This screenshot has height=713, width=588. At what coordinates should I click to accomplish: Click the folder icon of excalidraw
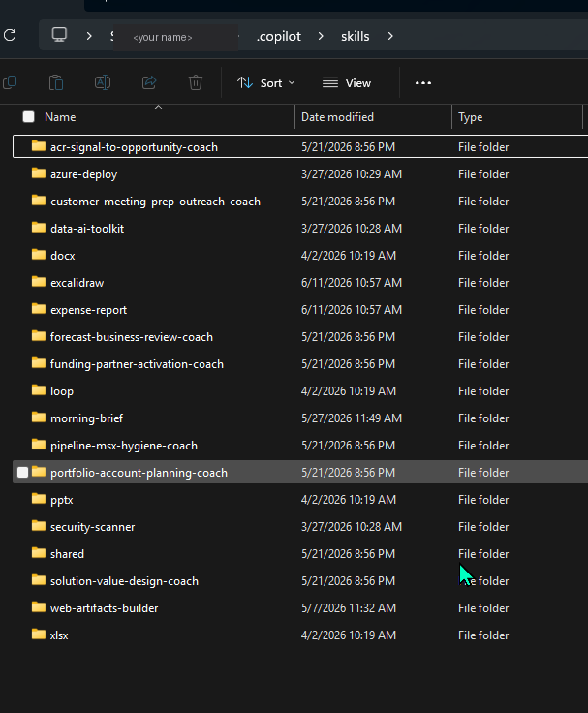(x=39, y=282)
